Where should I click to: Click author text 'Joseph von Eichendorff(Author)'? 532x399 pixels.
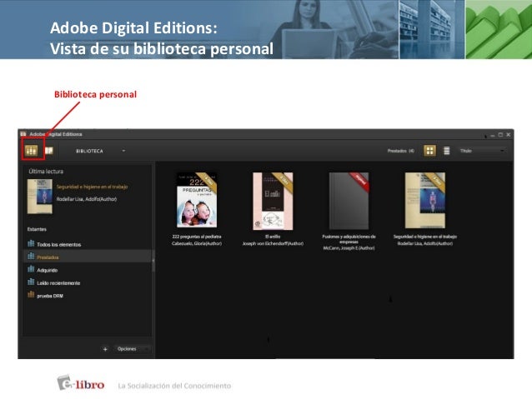click(273, 243)
